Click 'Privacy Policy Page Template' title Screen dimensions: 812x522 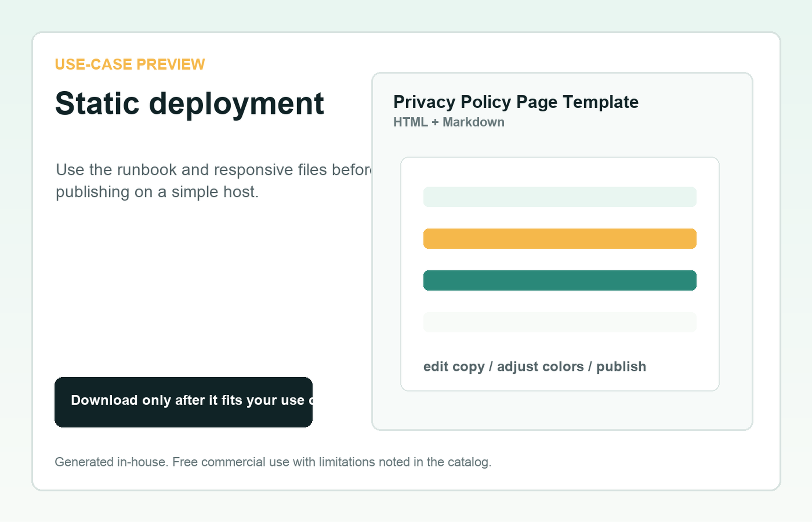pos(516,102)
